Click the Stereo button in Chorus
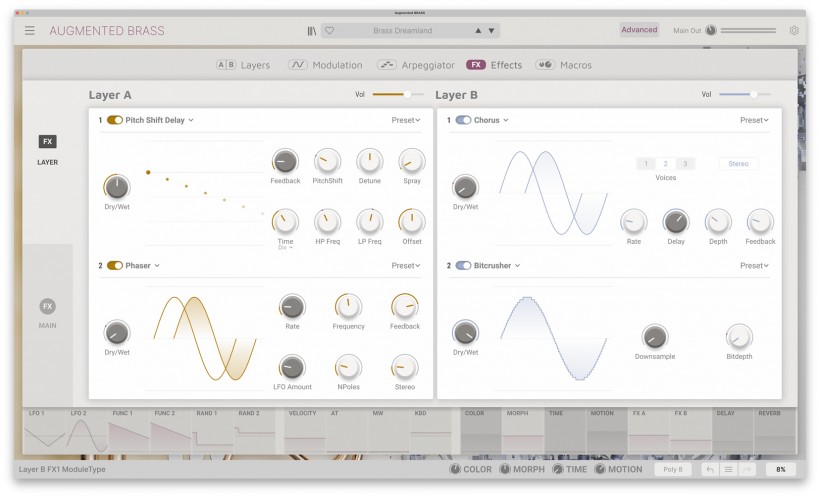Image resolution: width=820 pixels, height=497 pixels. 738,164
